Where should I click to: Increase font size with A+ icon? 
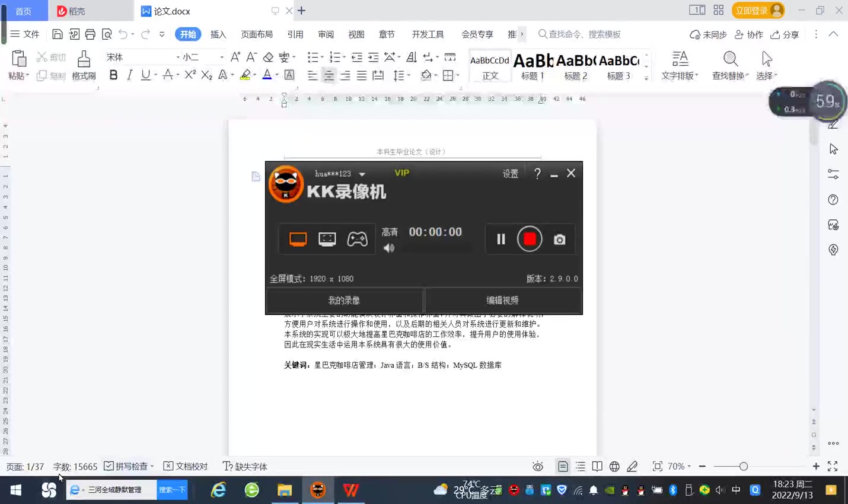coord(235,57)
